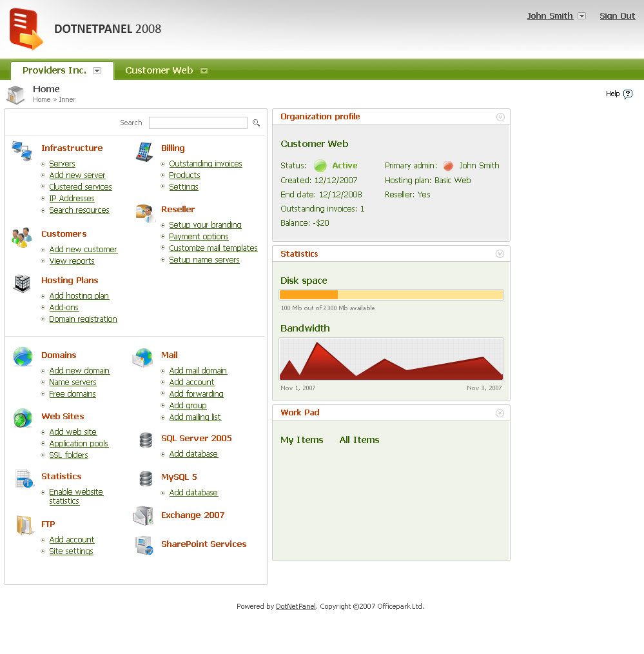The image size is (644, 654).
Task: Click the Infrastructure network computers icon
Action: [22, 150]
